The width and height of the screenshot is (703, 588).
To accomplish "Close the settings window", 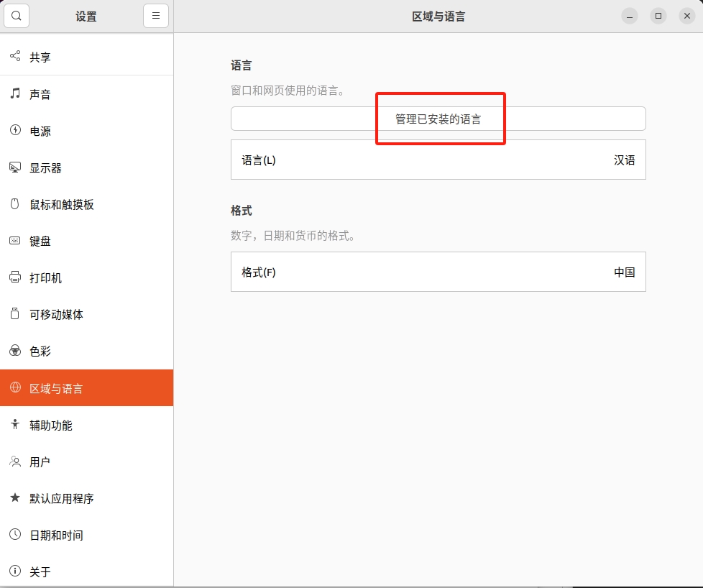I will click(687, 16).
